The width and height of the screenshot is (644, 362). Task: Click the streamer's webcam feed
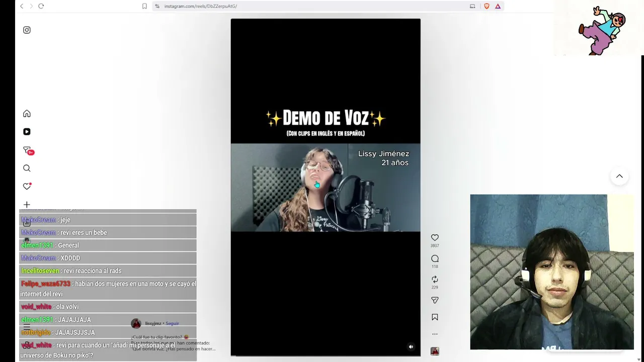(552, 272)
